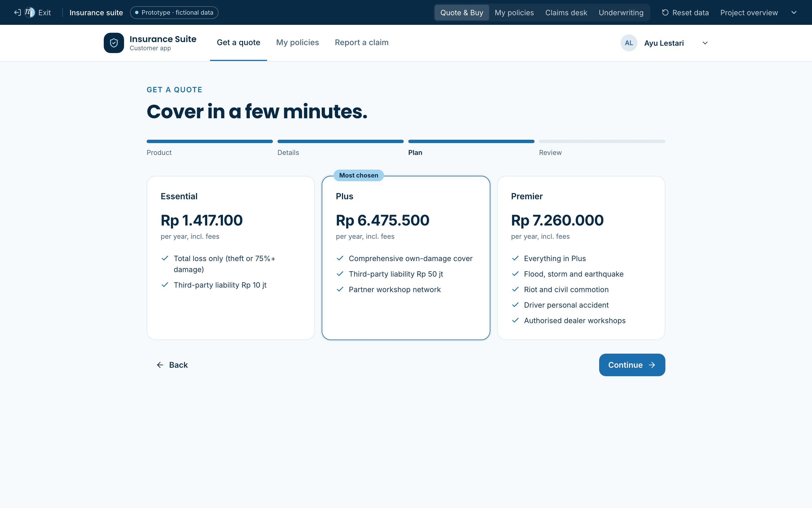Click the Rp 1.417.100 price

tap(202, 220)
